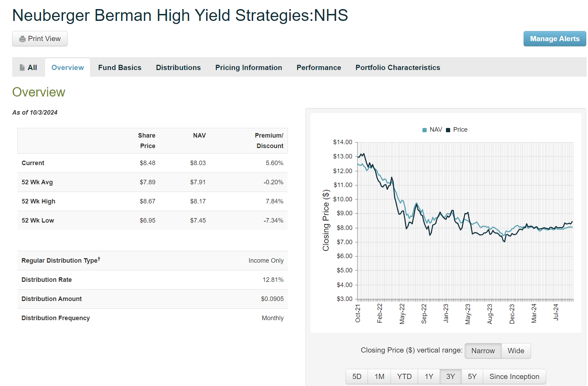Screen dimensions: 588x386
Task: Select the YTD chart range
Action: click(404, 377)
